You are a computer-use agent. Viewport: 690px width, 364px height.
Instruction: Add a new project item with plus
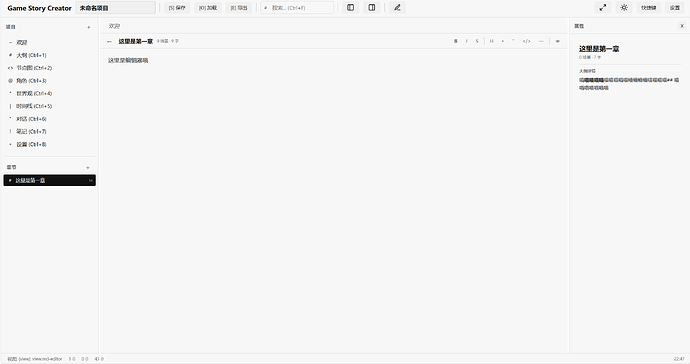coord(88,27)
